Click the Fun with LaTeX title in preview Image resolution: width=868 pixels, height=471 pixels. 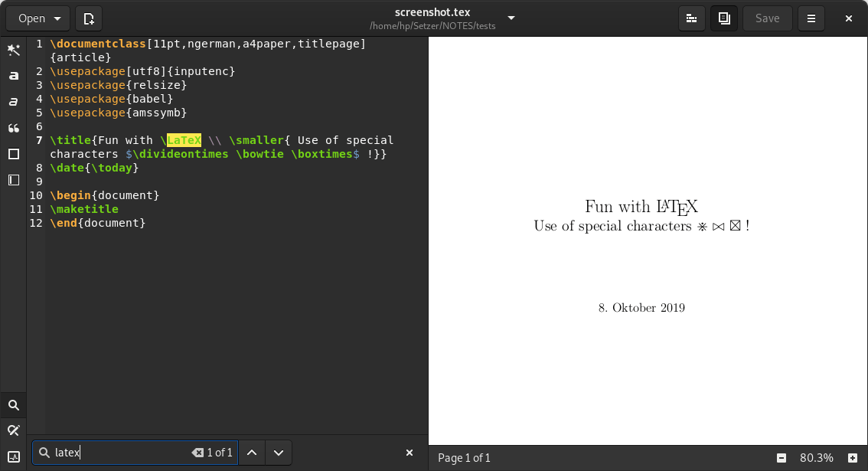(x=641, y=207)
